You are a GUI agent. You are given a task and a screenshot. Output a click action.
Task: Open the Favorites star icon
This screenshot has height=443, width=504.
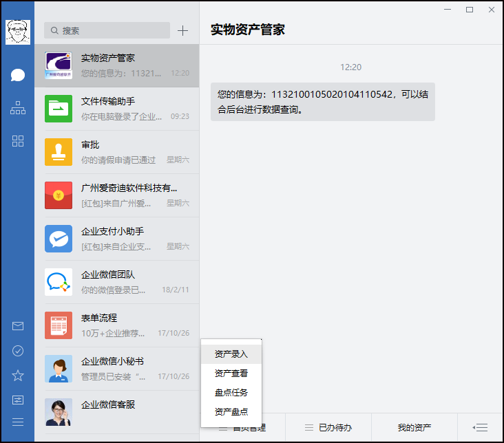tap(18, 375)
